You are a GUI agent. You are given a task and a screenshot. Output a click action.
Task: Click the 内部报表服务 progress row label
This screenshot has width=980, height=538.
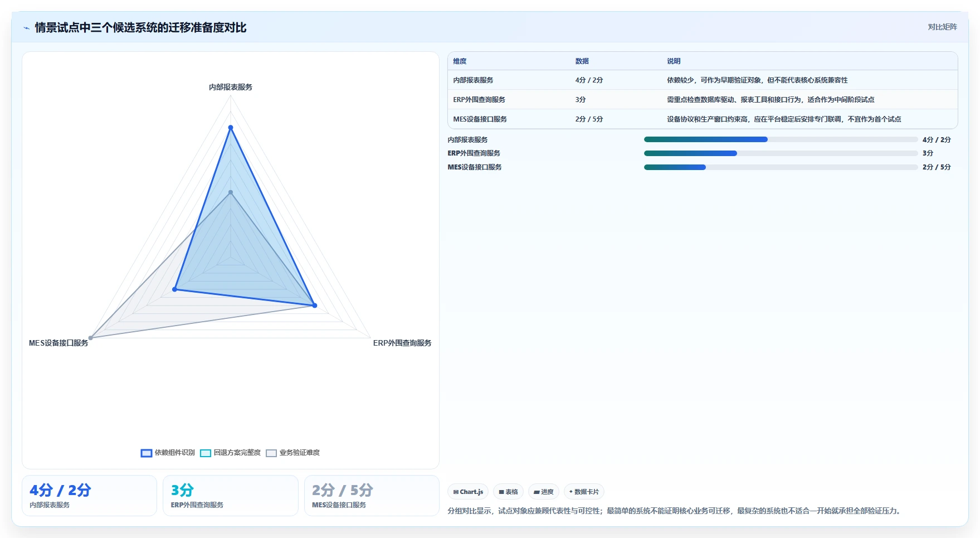[467, 140]
